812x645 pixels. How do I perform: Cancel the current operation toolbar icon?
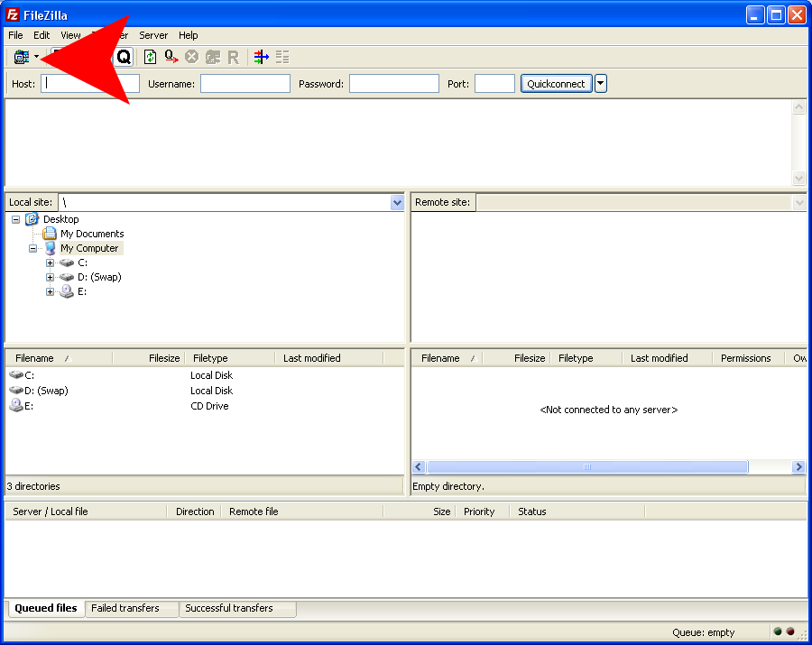coord(191,57)
